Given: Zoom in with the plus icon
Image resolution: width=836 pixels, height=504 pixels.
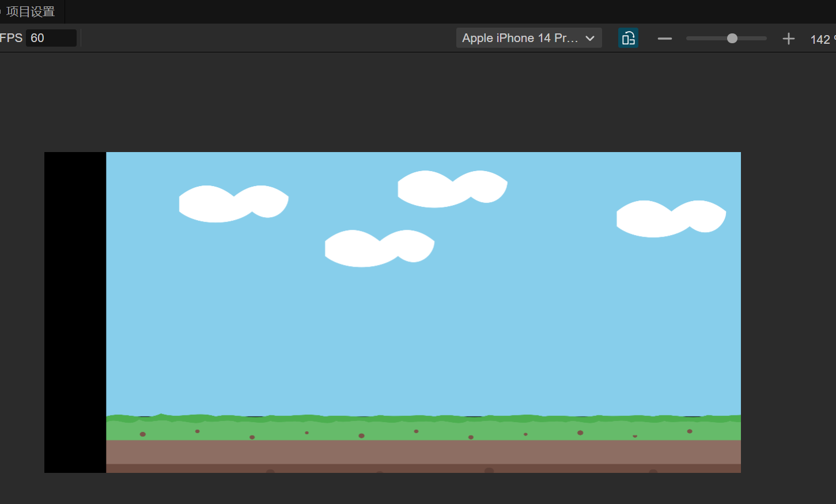Looking at the screenshot, I should 789,39.
